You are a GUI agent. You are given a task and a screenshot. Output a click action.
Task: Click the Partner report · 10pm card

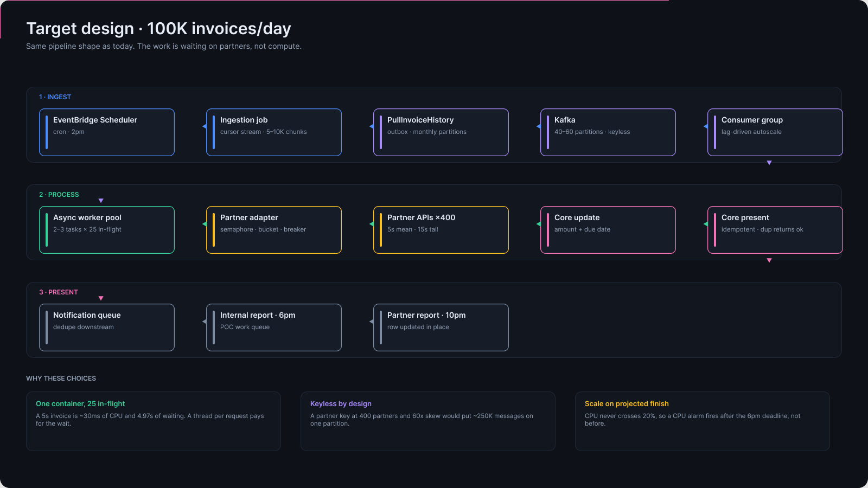(x=441, y=328)
